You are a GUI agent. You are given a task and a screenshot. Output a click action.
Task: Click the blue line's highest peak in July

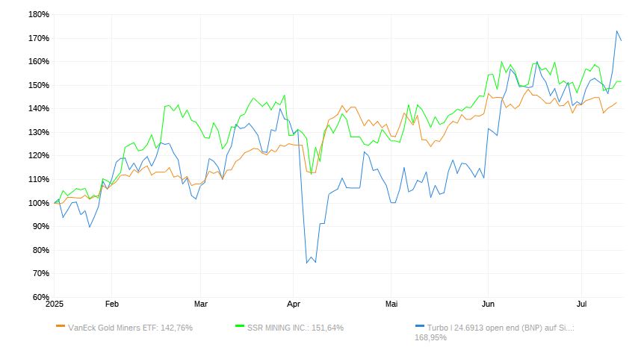(617, 31)
